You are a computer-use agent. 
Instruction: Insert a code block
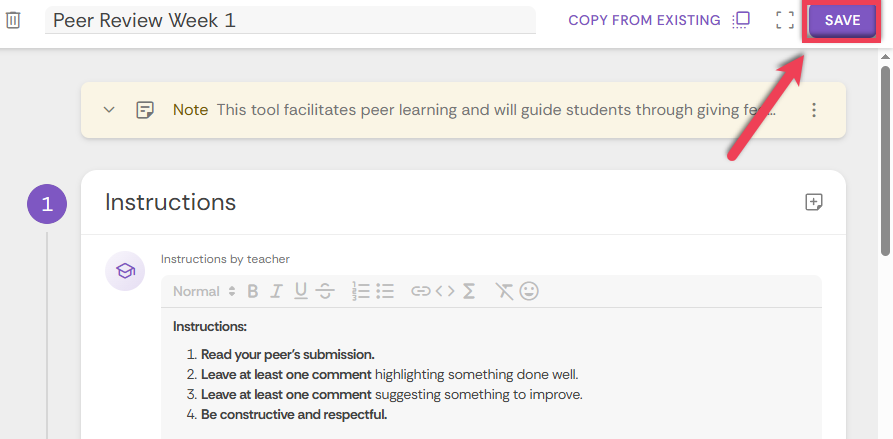pos(445,292)
